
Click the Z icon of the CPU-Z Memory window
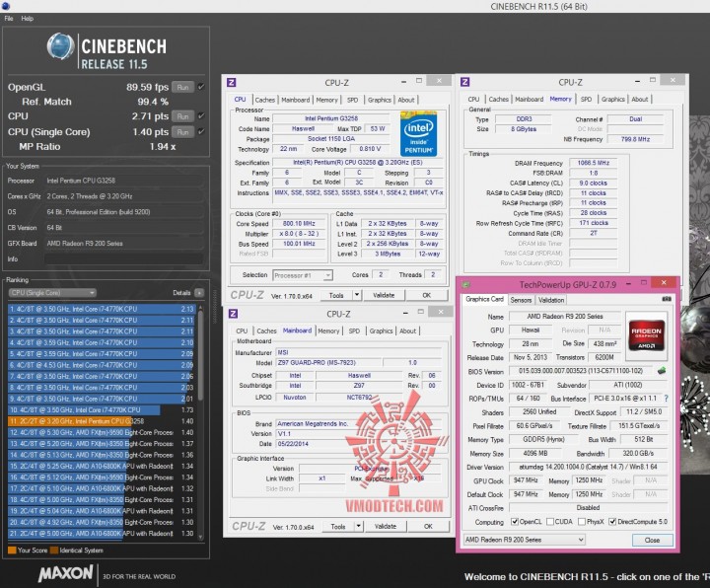point(465,82)
